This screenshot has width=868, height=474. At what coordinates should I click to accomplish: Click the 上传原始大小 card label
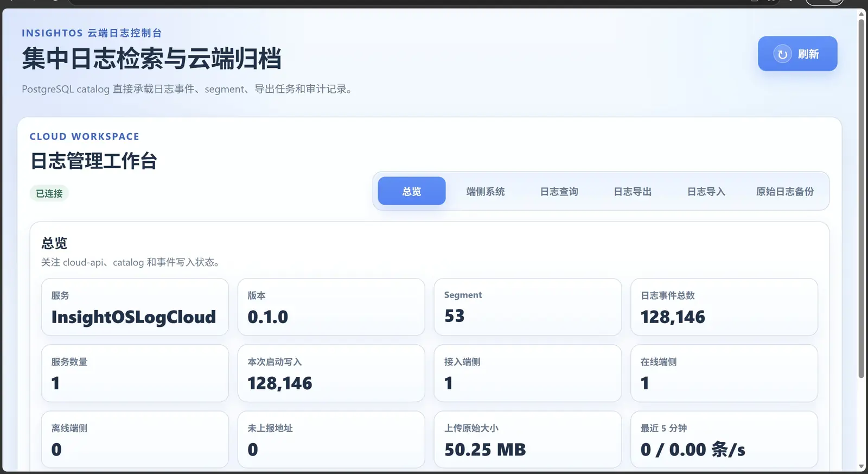(x=471, y=428)
